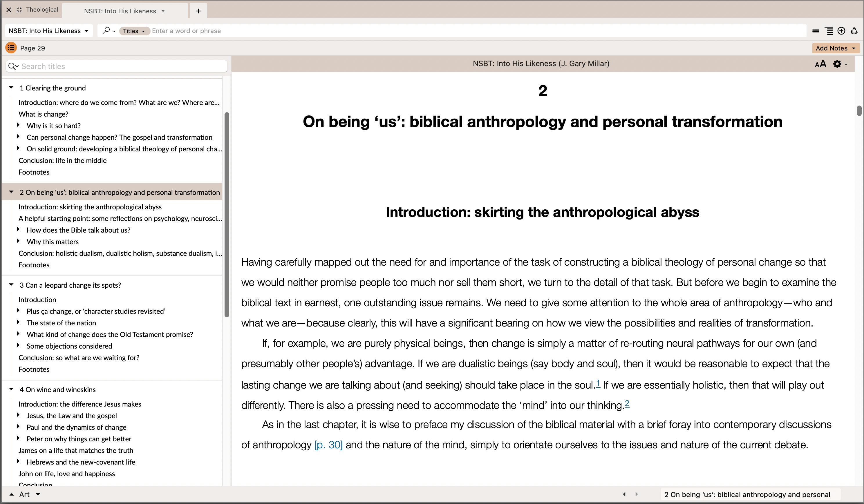Open the AA text size control
The image size is (864, 504).
point(820,64)
